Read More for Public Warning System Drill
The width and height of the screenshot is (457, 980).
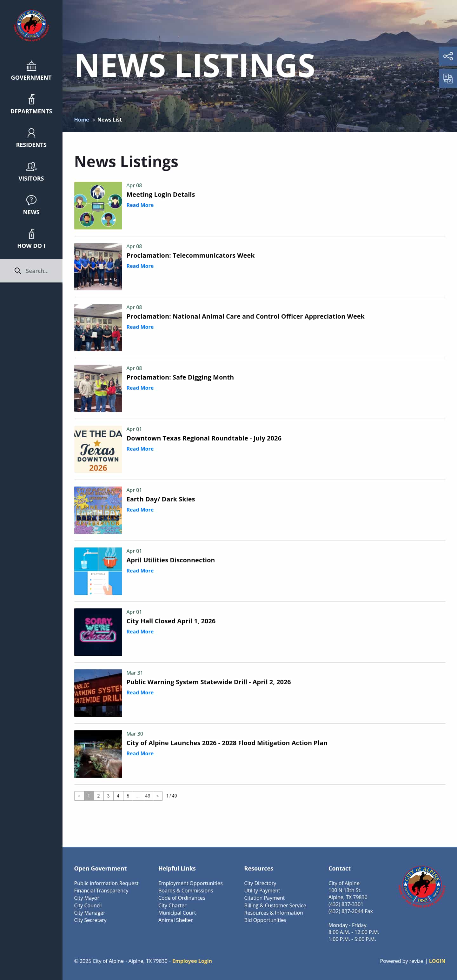click(x=140, y=692)
